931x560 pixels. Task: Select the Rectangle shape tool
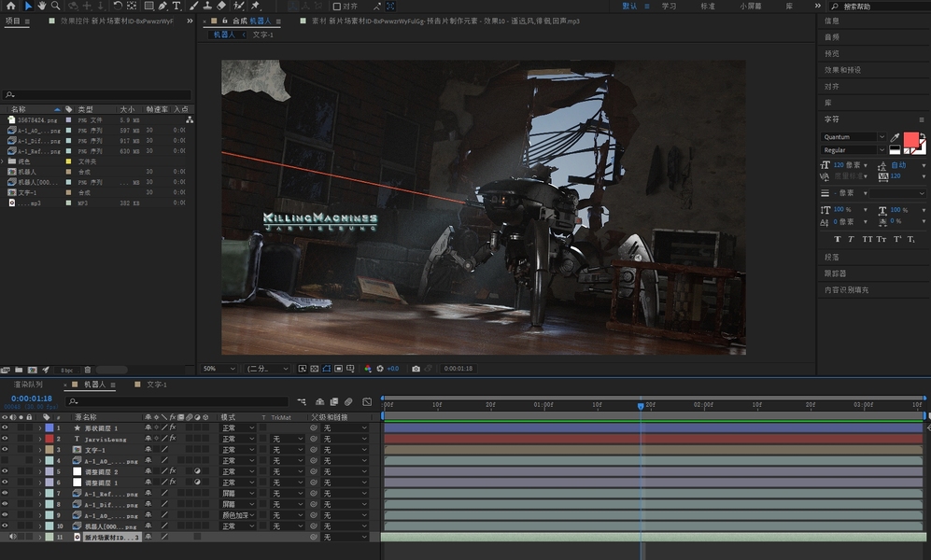(x=148, y=6)
